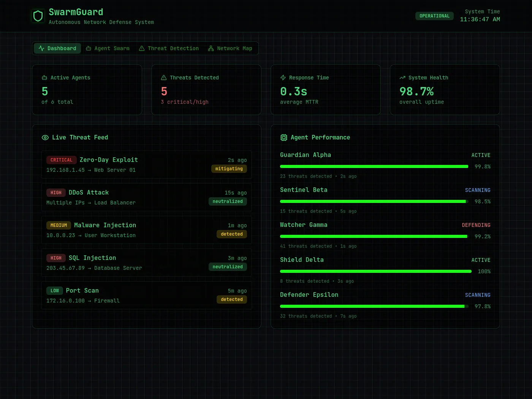Click the CPU chip icon next to Agent Performance
The width and height of the screenshot is (532, 399).
tap(284, 138)
